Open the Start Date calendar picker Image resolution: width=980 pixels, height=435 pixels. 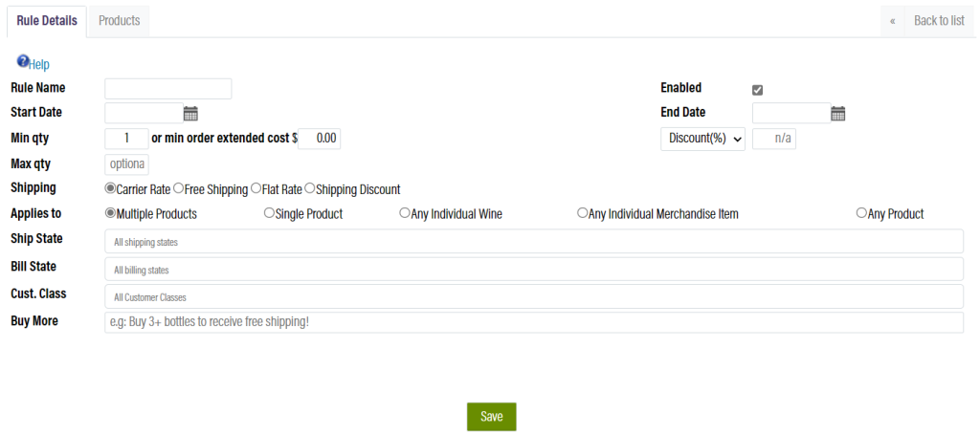[190, 114]
